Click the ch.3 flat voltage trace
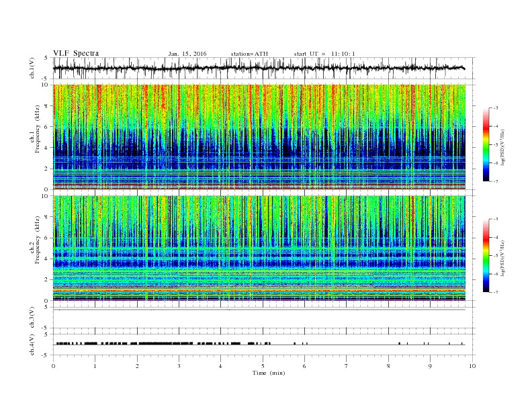This screenshot has height=411, width=532. (x=259, y=310)
